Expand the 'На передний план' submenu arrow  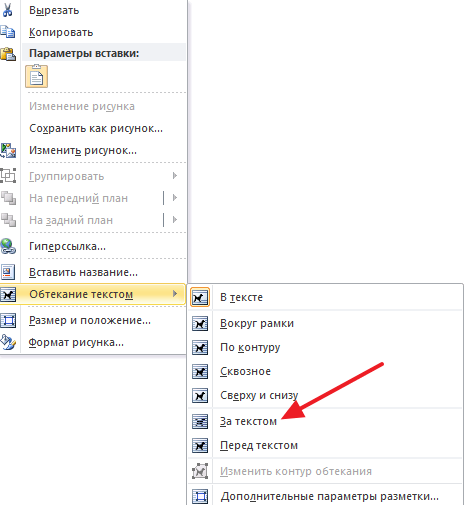(x=175, y=198)
